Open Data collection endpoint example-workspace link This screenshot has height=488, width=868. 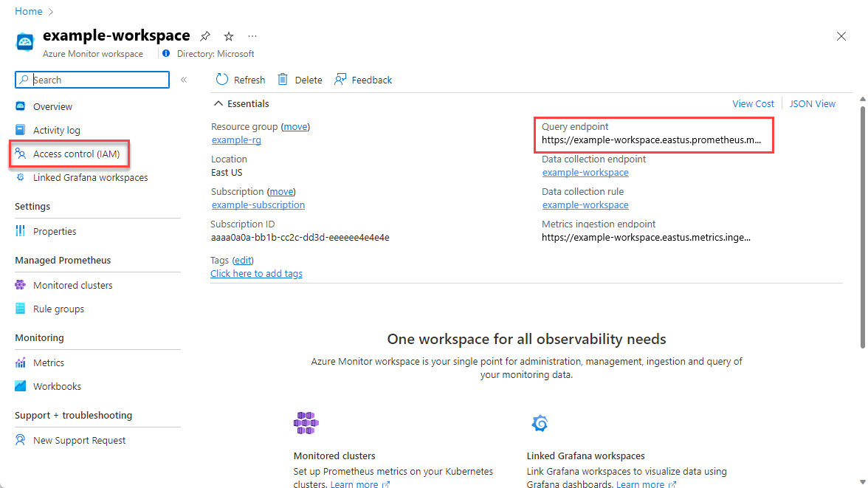585,172
